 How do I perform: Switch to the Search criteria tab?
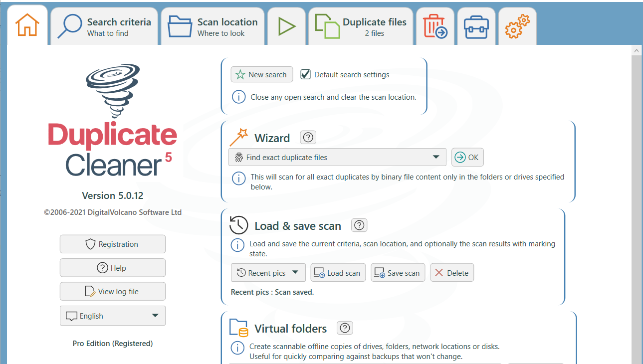click(104, 26)
